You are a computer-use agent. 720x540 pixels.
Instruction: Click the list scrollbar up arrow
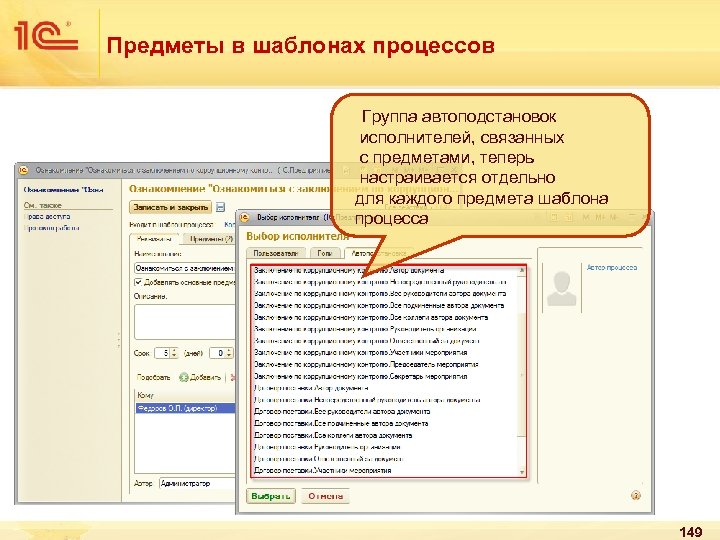point(522,270)
